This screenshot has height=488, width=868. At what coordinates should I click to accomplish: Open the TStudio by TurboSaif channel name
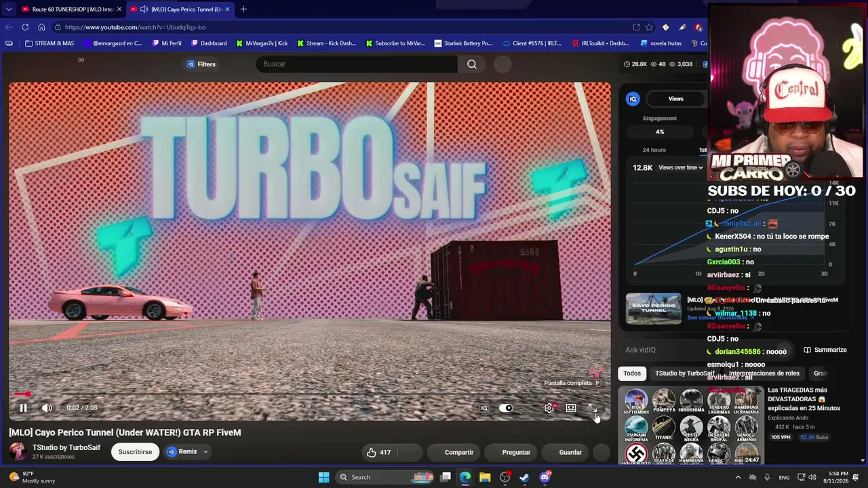tap(66, 448)
